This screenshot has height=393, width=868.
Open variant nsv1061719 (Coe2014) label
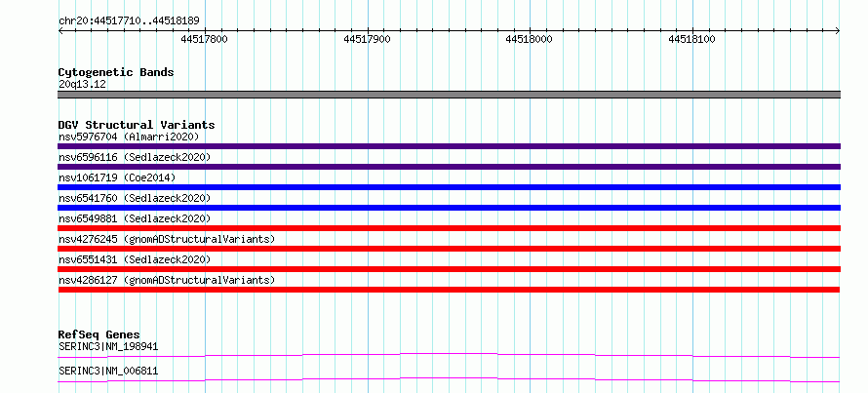point(117,177)
